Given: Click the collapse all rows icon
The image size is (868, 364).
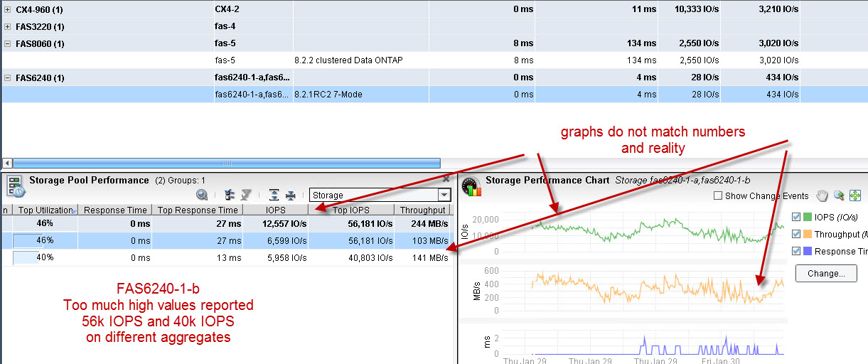Looking at the screenshot, I should [x=290, y=195].
